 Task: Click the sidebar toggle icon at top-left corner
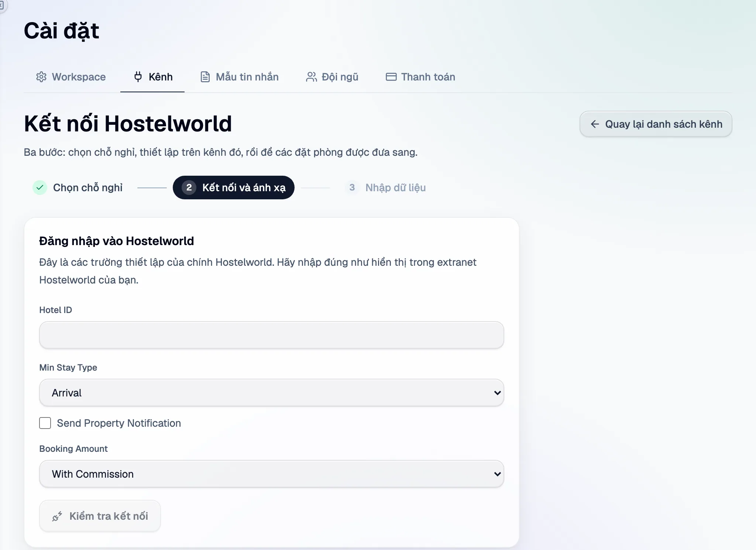click(x=2, y=5)
